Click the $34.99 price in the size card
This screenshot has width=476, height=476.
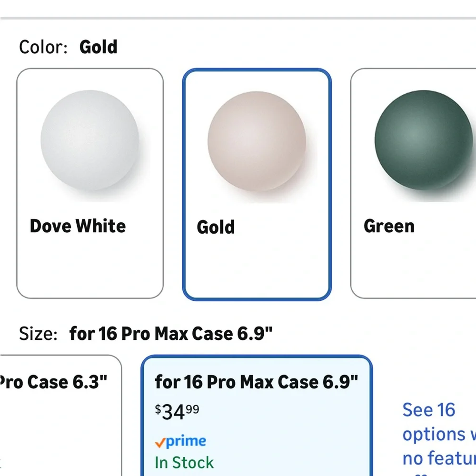pyautogui.click(x=177, y=412)
